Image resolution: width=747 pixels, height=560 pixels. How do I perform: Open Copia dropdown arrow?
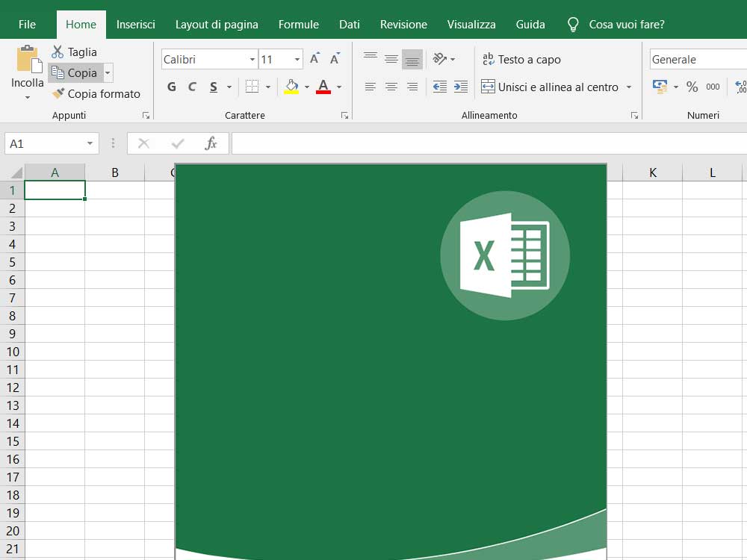tap(108, 73)
